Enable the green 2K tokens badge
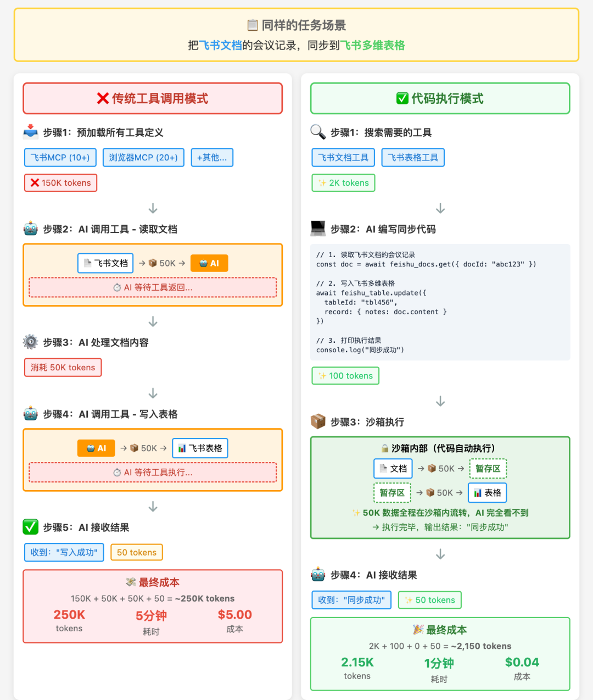The image size is (593, 700). pyautogui.click(x=343, y=182)
